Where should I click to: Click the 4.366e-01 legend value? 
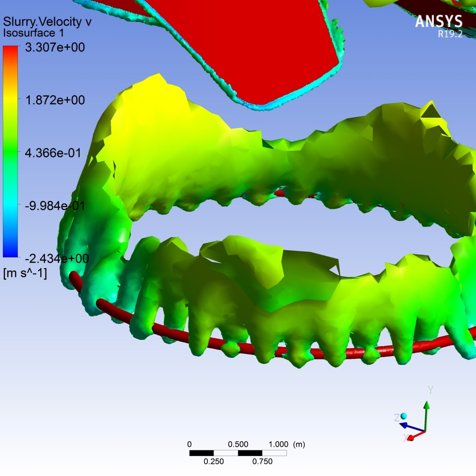click(x=53, y=153)
